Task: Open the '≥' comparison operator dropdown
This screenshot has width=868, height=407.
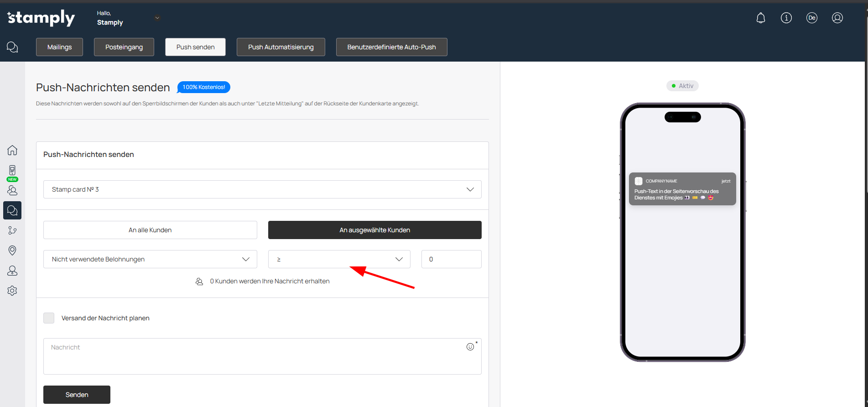Action: (x=339, y=259)
